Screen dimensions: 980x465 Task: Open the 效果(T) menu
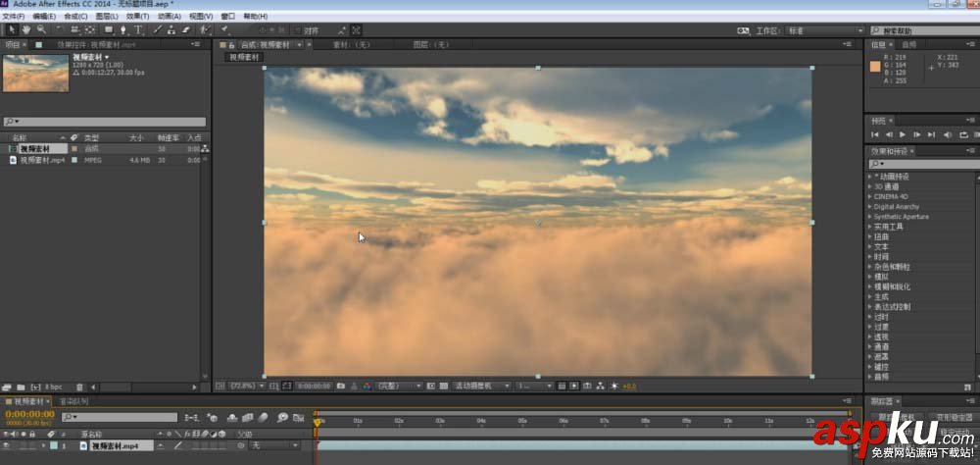136,17
